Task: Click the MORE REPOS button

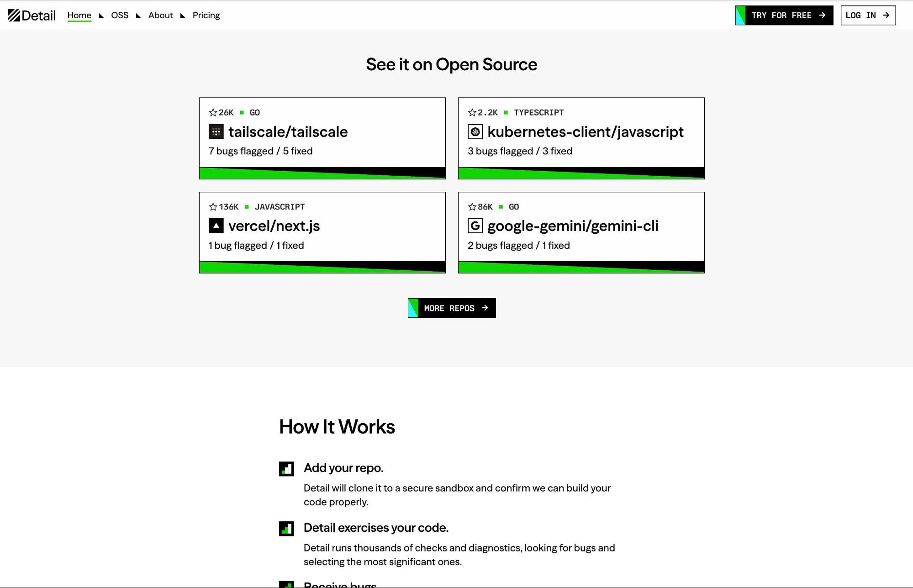Action: pyautogui.click(x=452, y=308)
